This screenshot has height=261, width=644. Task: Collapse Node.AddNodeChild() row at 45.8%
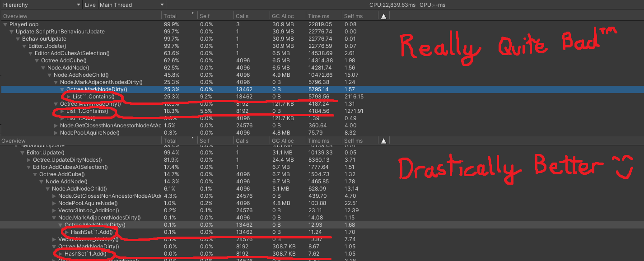click(50, 75)
